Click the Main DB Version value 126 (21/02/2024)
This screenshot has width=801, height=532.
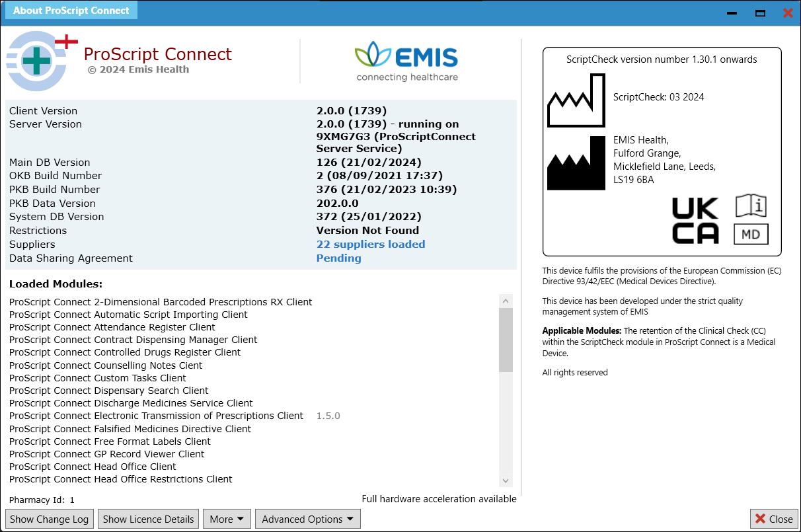click(x=369, y=163)
